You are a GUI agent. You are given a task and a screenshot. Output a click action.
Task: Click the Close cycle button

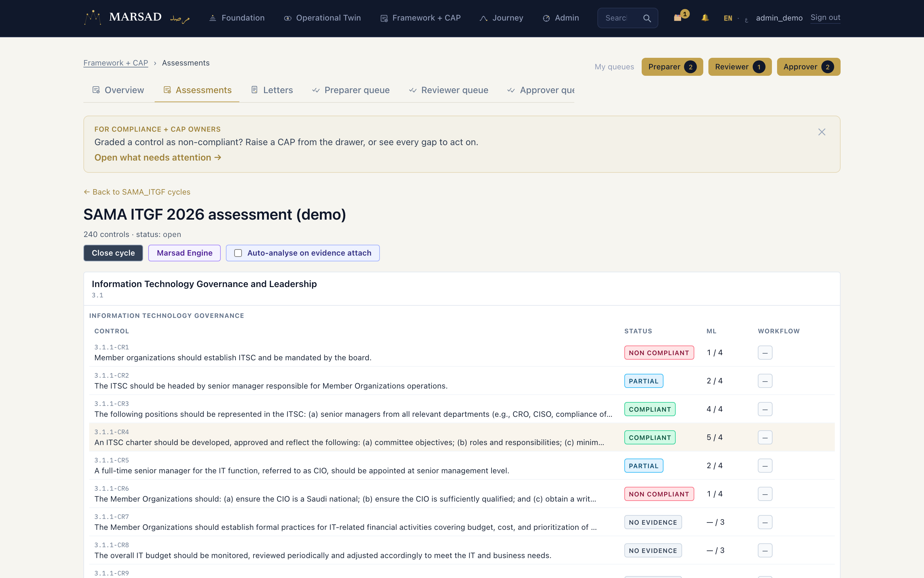[x=113, y=253]
